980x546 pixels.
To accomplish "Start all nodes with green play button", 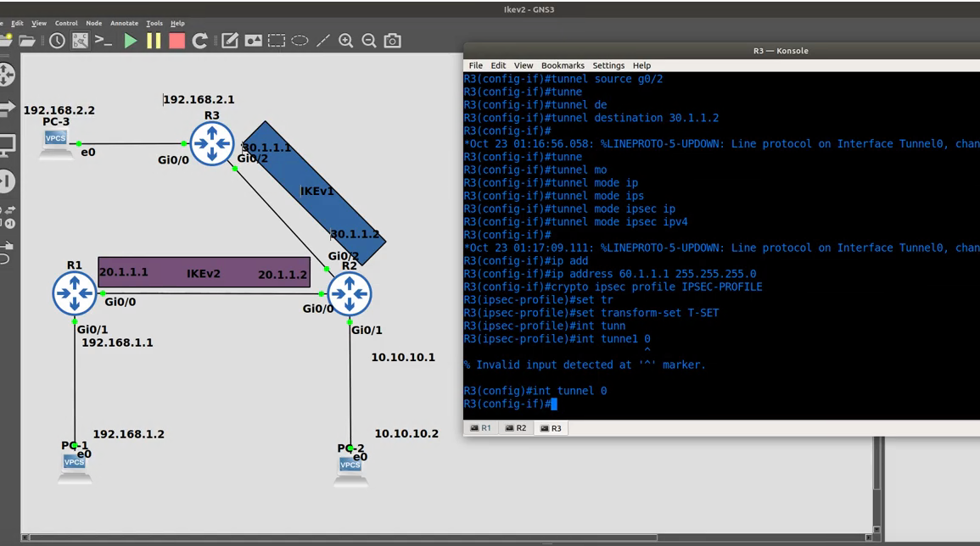I will (131, 41).
